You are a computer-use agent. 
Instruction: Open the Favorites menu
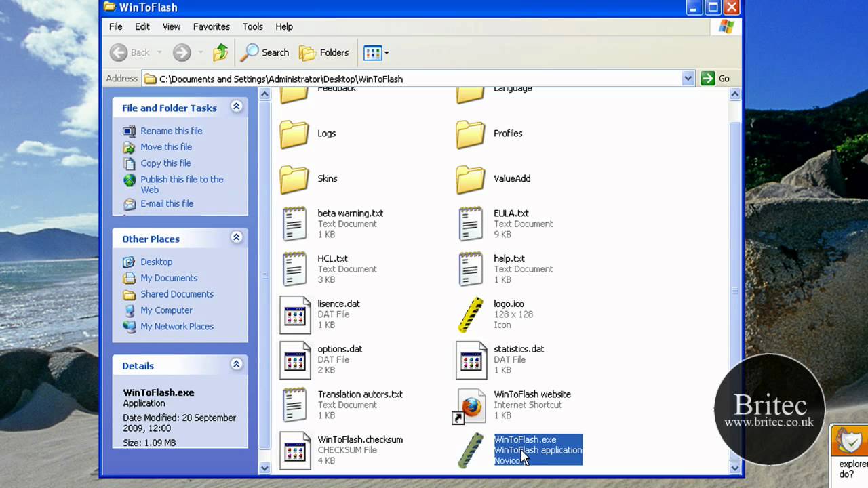coord(212,26)
